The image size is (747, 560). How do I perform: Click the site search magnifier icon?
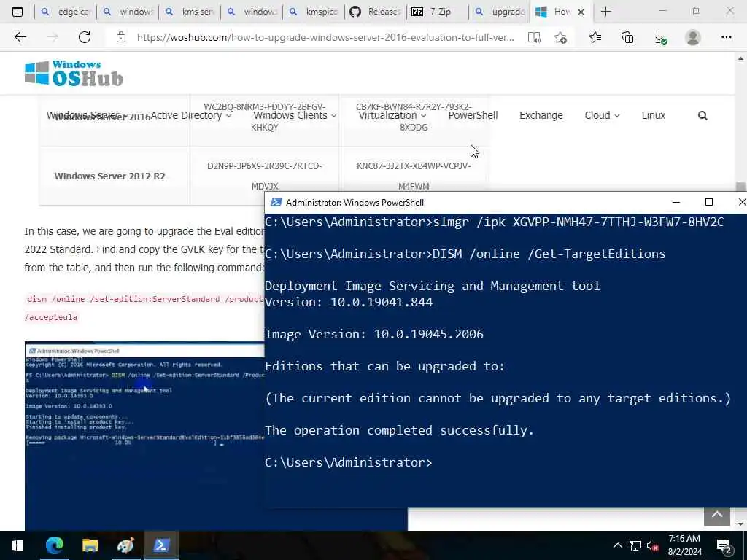click(x=703, y=115)
